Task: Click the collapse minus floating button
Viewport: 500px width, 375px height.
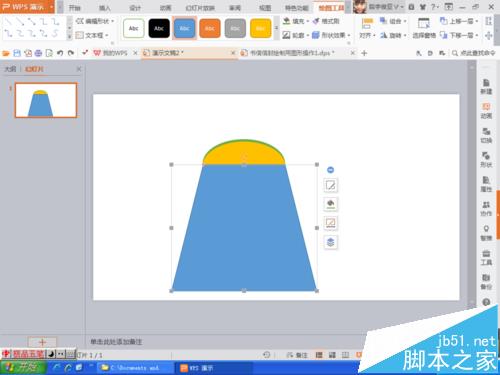Action: pyautogui.click(x=330, y=170)
